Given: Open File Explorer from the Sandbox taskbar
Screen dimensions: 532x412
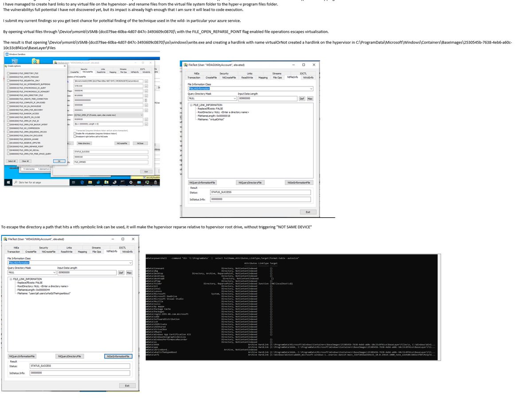Looking at the screenshot, I should click(90, 182).
